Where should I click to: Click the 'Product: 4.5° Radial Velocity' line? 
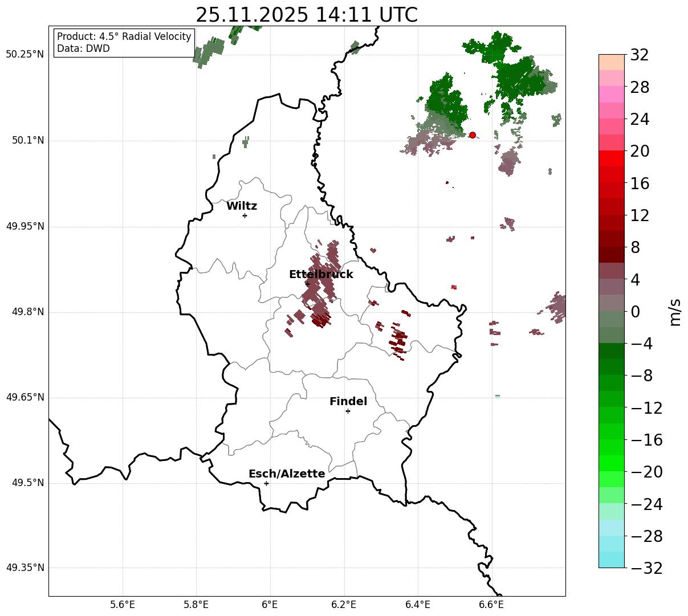[124, 37]
